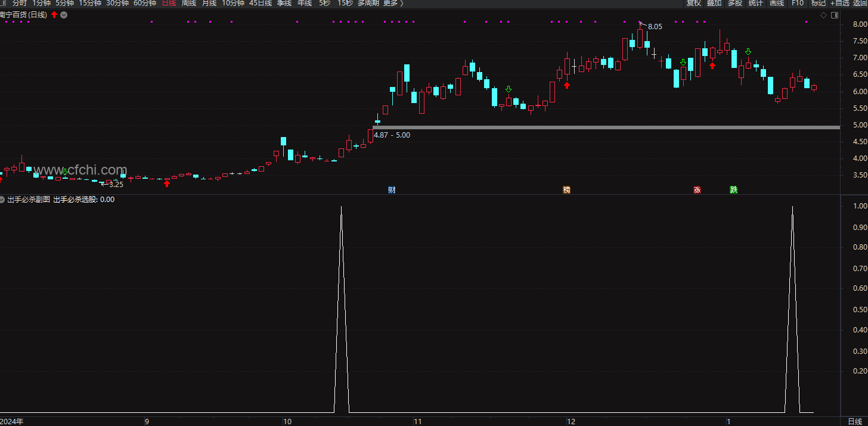Open the F10 company info
The image size is (868, 426).
[x=798, y=4]
